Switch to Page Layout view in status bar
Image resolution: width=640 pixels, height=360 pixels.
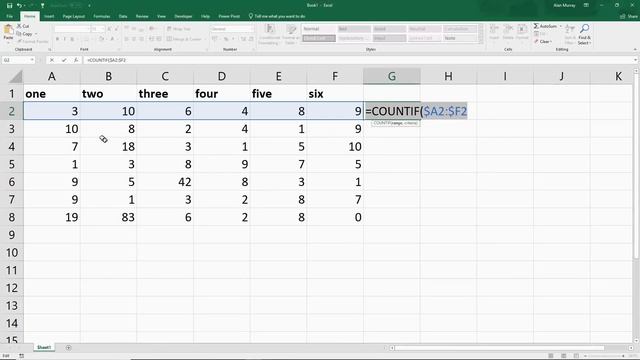pyautogui.click(x=563, y=356)
